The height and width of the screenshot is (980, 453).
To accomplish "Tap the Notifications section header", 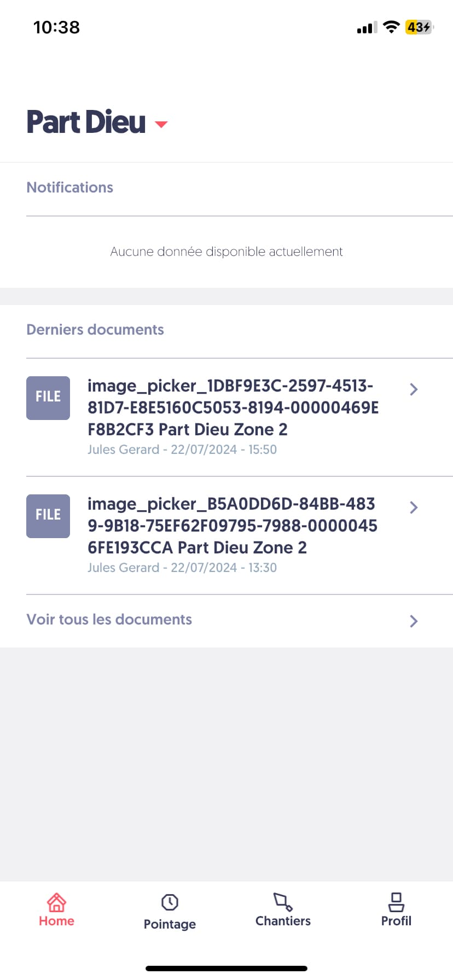I will (70, 187).
